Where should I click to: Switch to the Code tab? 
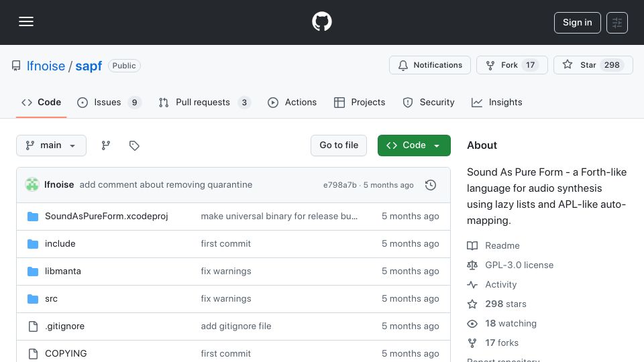[41, 102]
